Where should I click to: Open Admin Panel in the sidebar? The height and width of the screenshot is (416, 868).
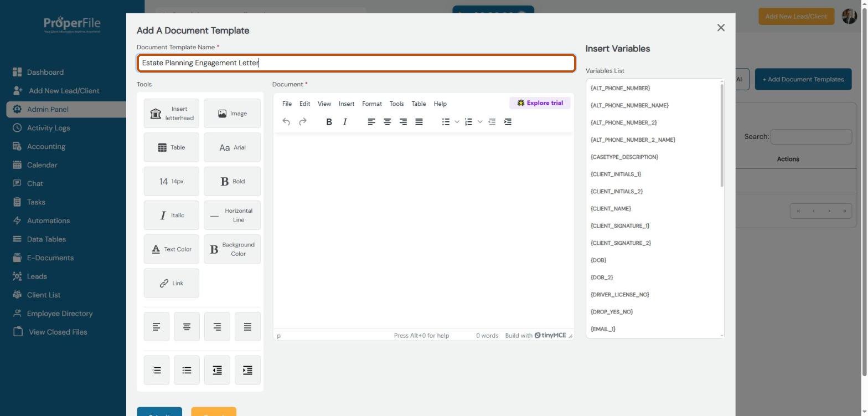coord(66,110)
